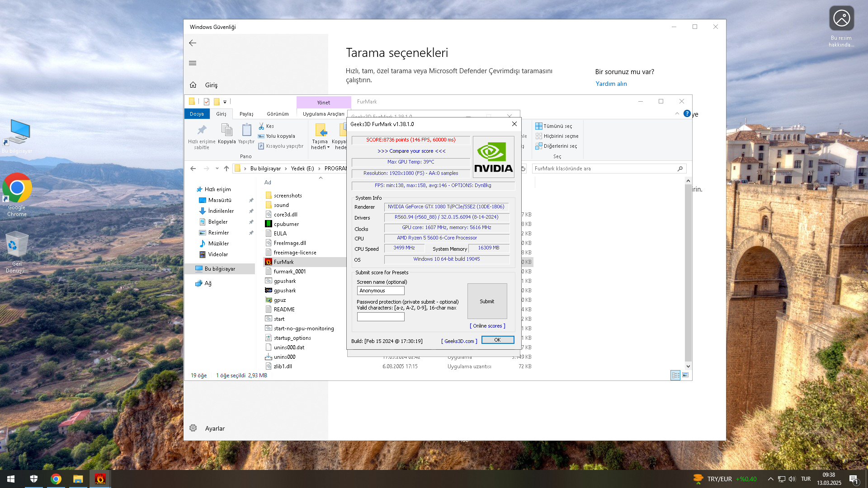
Task: Click the NVIDIA logo in FurMark dialog
Action: point(493,157)
